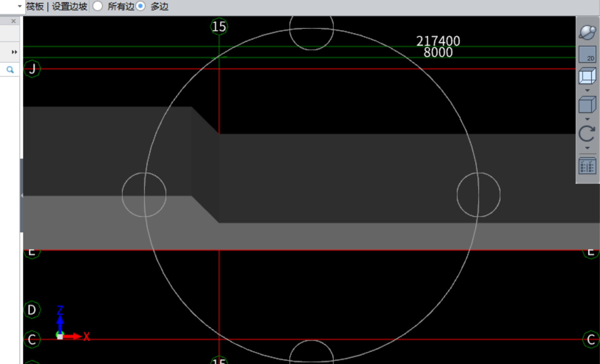Click the search magnifier icon in left panel

[10, 70]
